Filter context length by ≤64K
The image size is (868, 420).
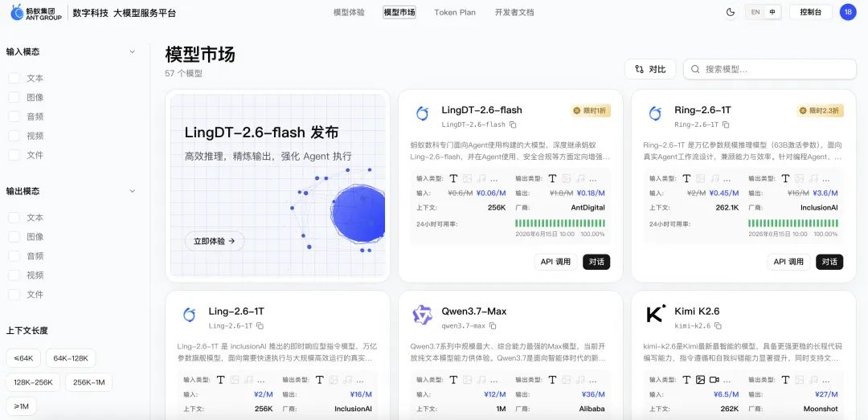[x=24, y=358]
